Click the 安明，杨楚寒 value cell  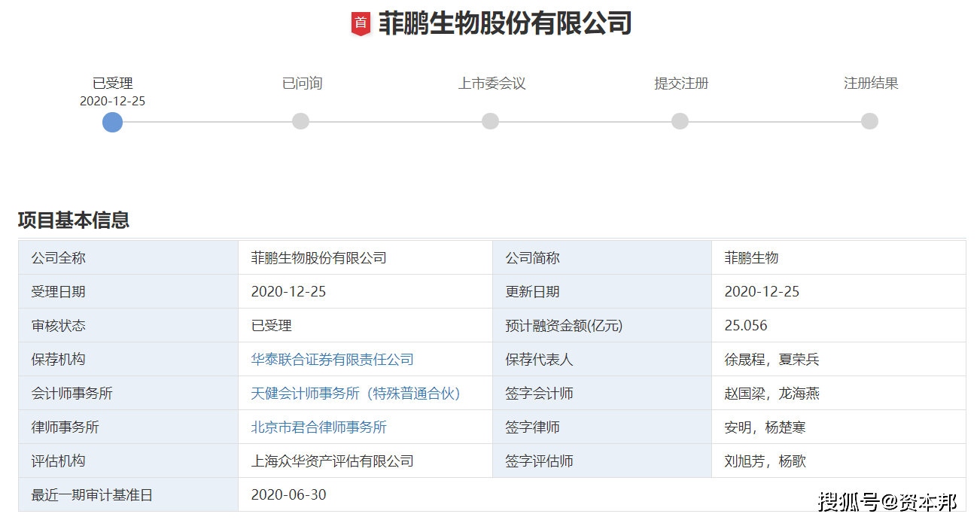[x=838, y=427]
